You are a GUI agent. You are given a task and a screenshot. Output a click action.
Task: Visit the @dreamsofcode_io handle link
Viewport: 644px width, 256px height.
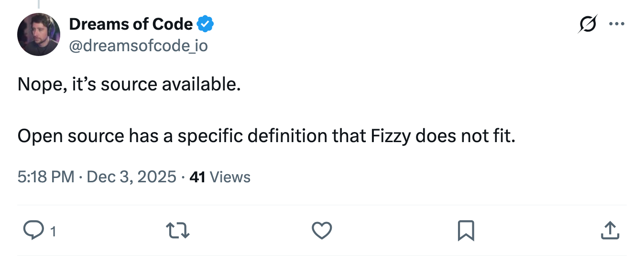click(x=138, y=45)
